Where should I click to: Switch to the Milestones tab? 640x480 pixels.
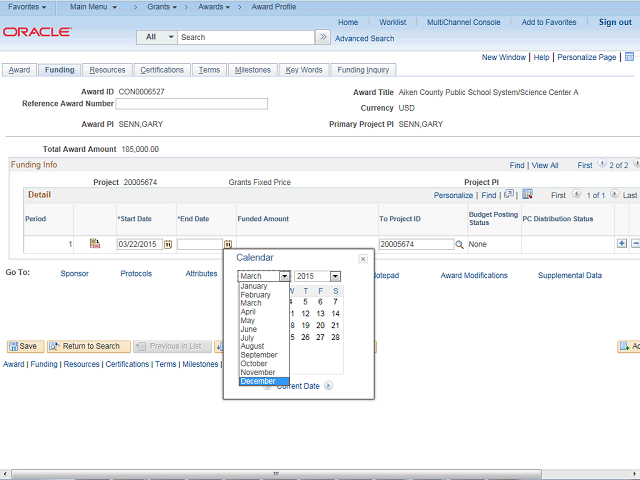pos(252,70)
